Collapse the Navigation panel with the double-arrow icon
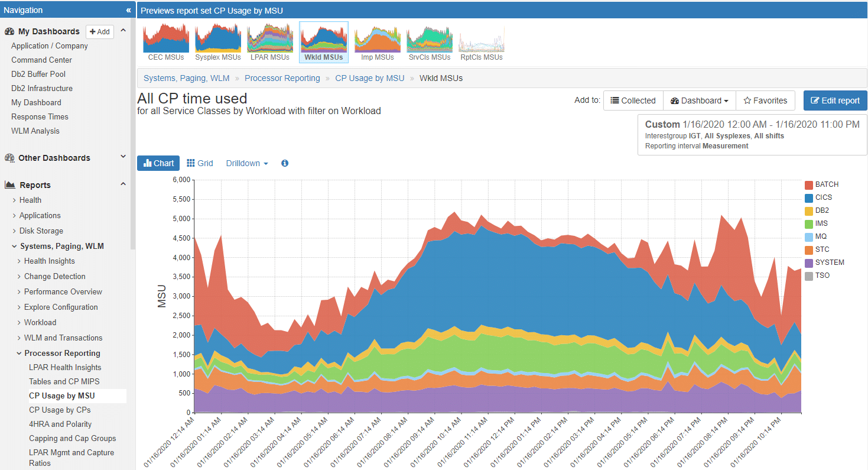 128,10
